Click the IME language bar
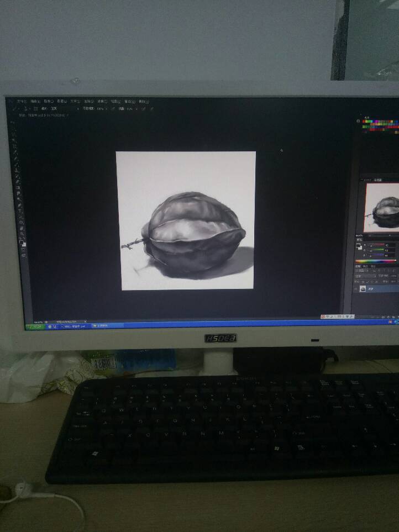399x532 pixels. [x=338, y=317]
